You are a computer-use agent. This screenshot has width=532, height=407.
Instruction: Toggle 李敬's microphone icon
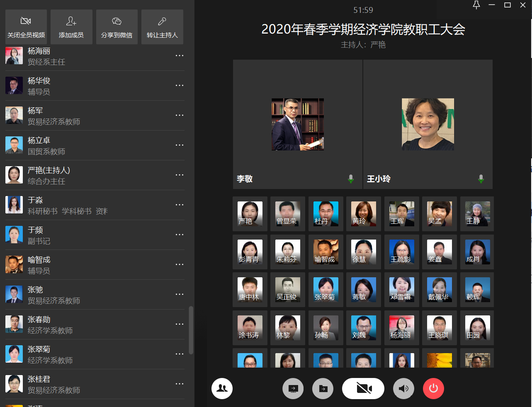click(351, 179)
